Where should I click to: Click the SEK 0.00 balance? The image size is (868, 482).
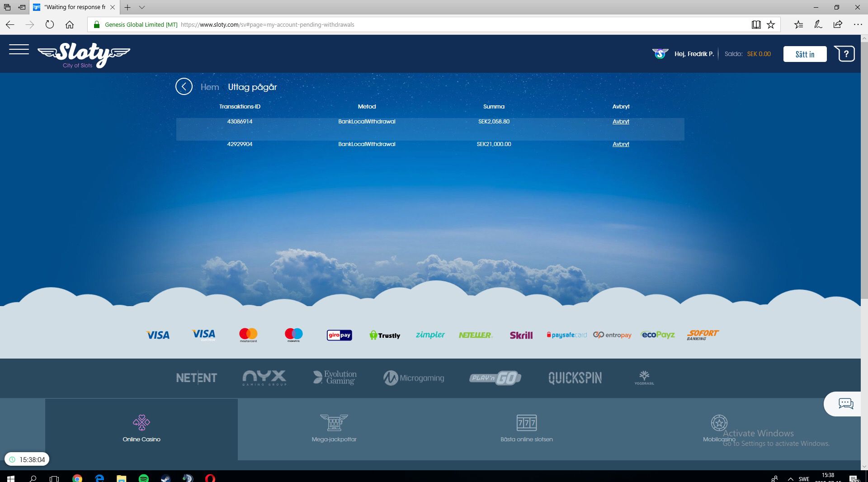(759, 54)
